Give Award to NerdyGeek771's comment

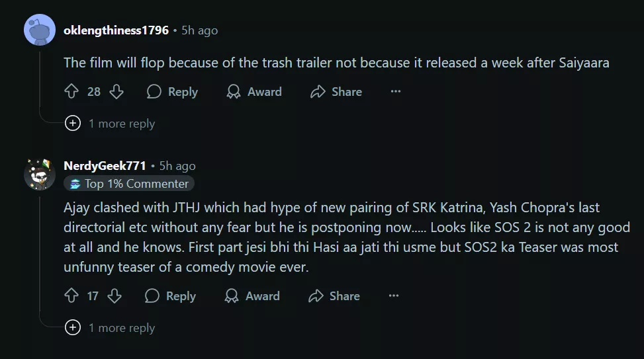[x=252, y=296]
